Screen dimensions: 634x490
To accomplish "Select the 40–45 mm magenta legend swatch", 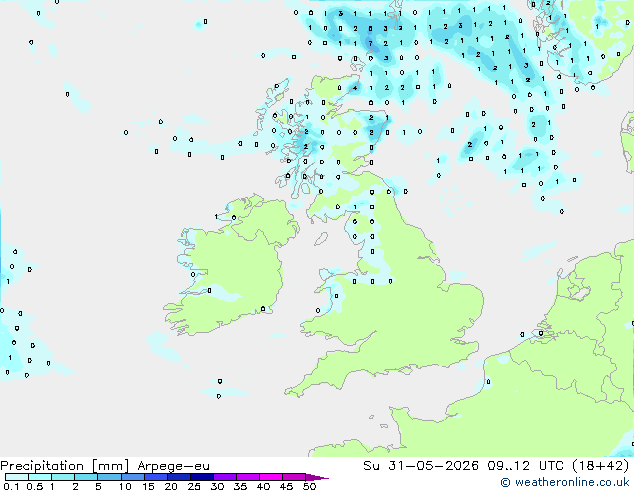I will point(271,477).
